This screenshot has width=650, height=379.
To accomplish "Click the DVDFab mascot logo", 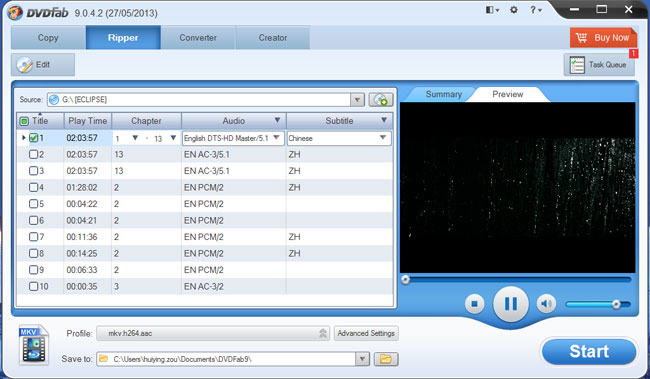I will (15, 12).
